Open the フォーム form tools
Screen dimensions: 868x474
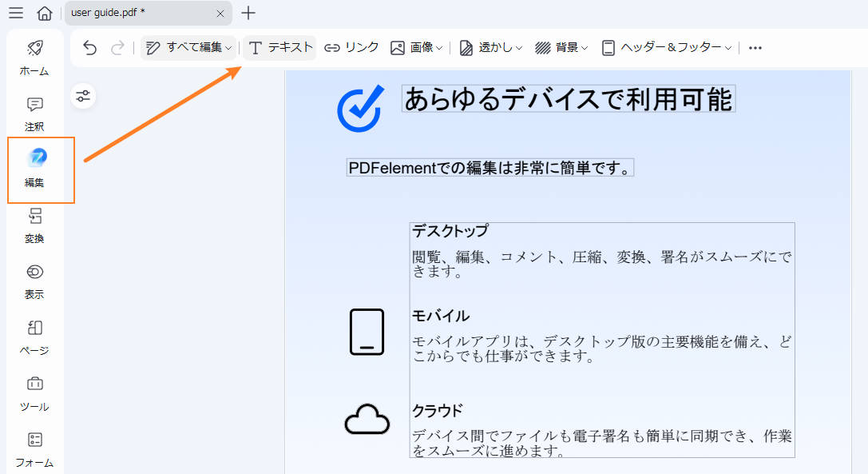click(x=34, y=449)
